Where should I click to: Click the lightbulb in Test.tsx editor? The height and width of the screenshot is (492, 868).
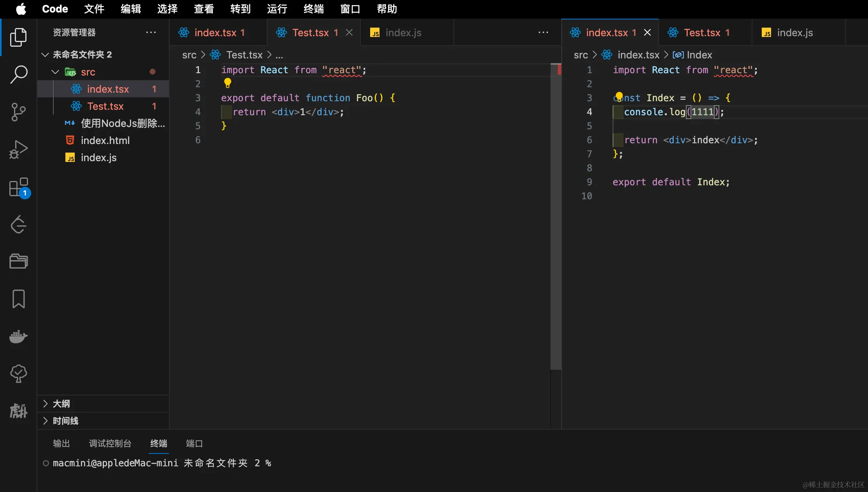[x=228, y=83]
